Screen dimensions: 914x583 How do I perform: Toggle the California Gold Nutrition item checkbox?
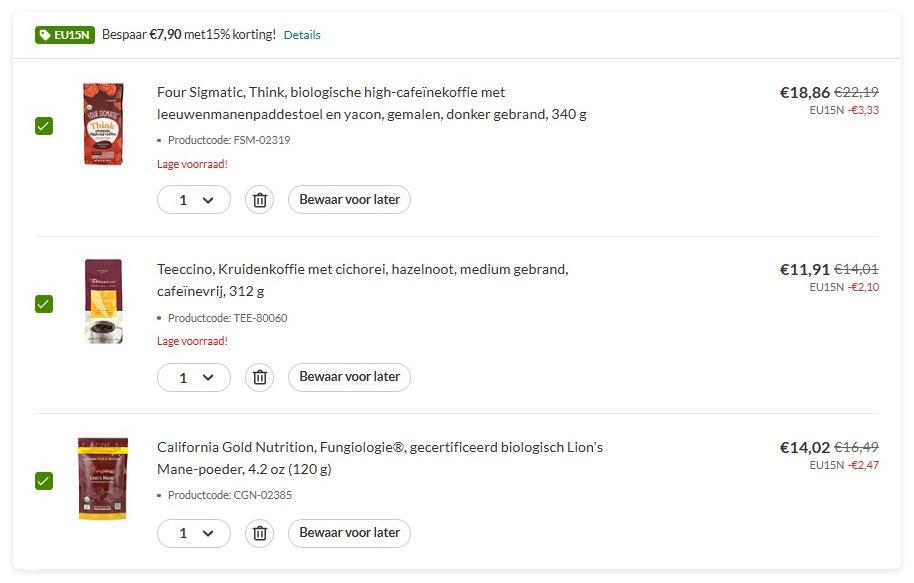44,481
